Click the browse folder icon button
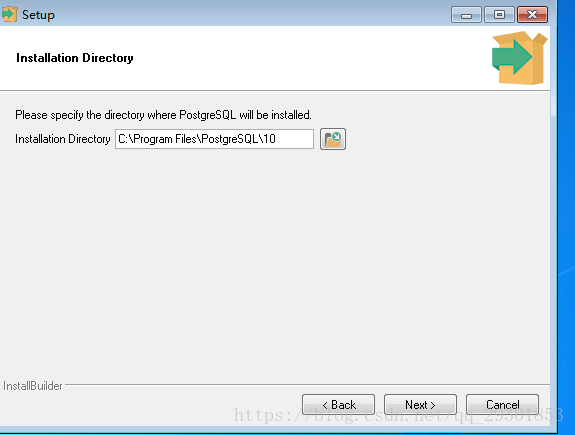 (333, 139)
